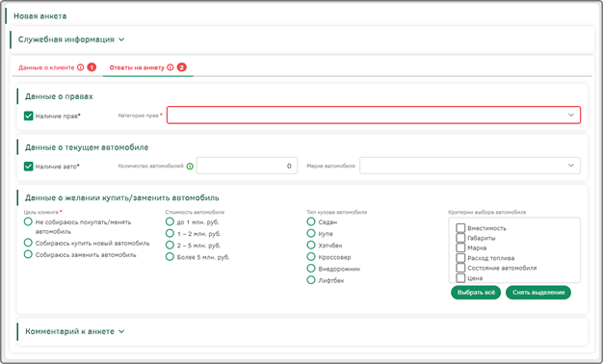Uncheck the Наличие авто checkbox
Screen dimensions: 603x364
[29, 166]
